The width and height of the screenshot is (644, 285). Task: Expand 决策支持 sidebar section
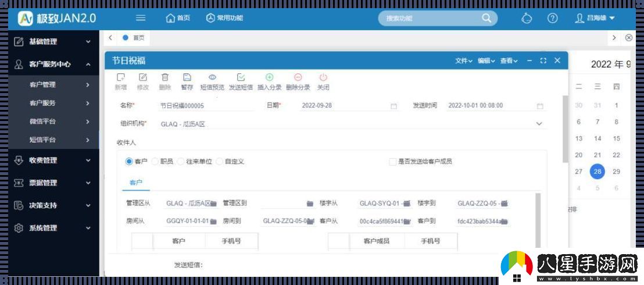53,205
